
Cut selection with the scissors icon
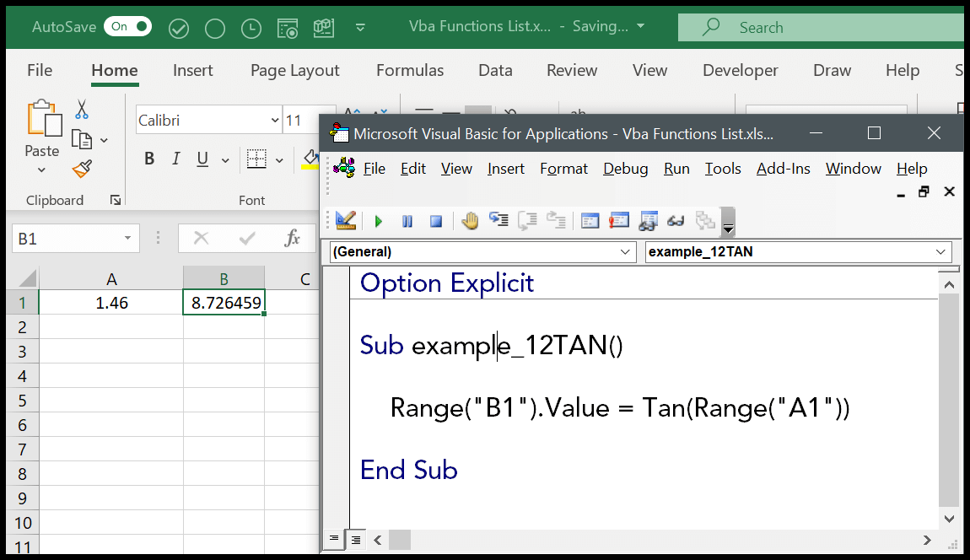click(x=82, y=110)
